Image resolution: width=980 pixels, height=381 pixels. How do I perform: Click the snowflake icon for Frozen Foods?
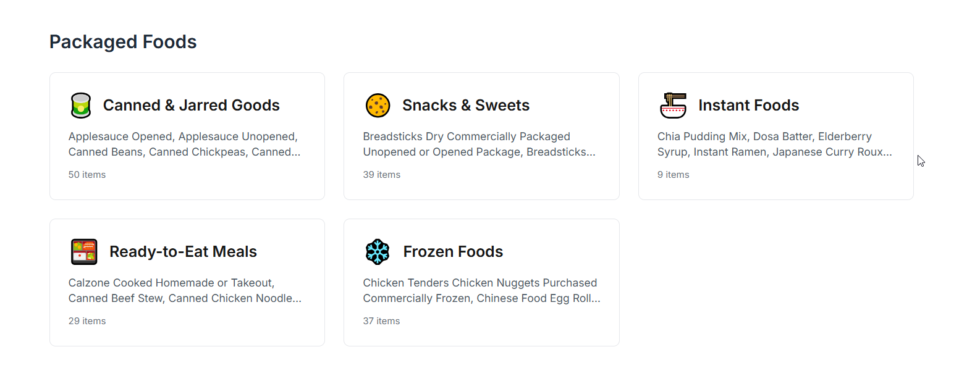click(378, 252)
